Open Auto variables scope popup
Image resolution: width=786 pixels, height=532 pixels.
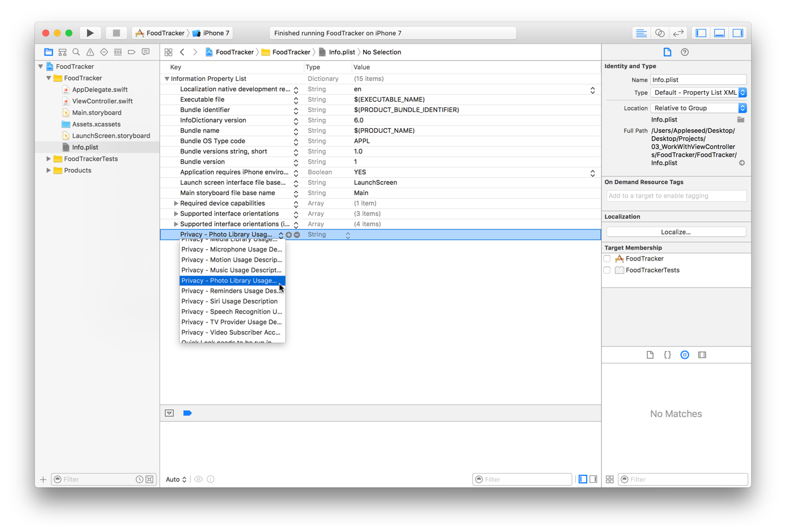tap(176, 479)
